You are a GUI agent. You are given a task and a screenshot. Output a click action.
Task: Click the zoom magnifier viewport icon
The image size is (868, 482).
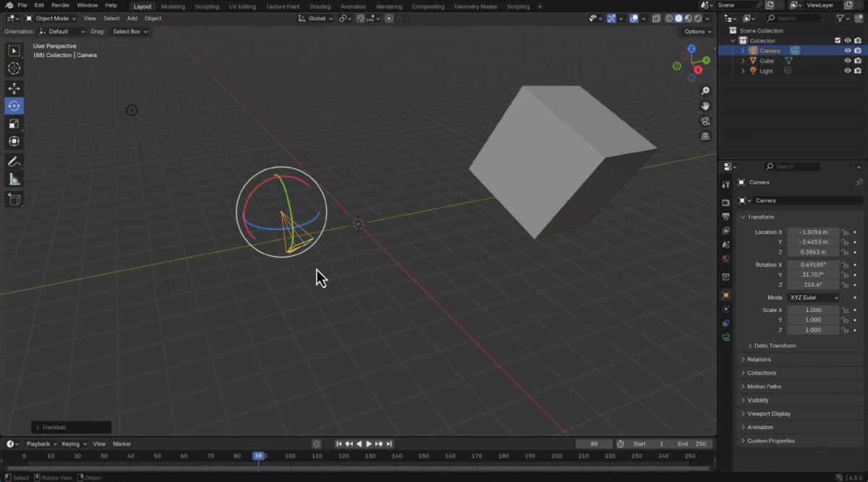[x=705, y=91]
